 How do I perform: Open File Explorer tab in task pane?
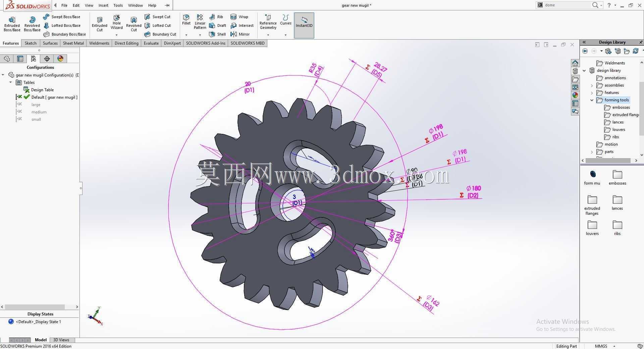tap(575, 79)
